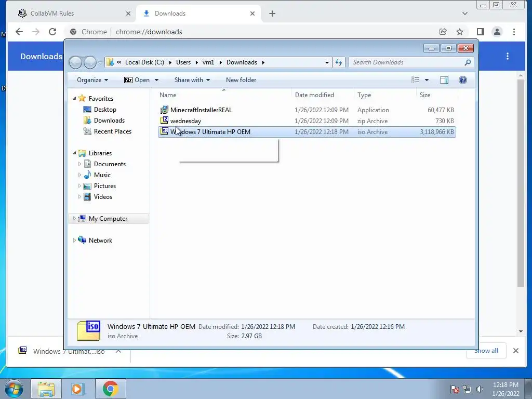Change the view with the view icon

pyautogui.click(x=415, y=80)
